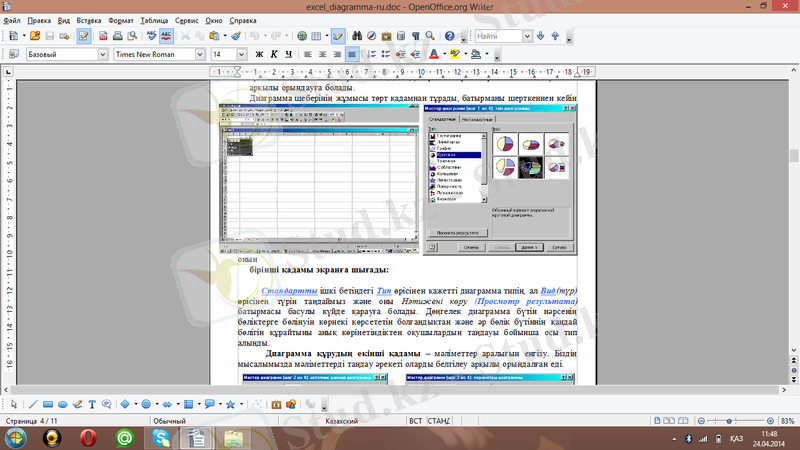
Task: Select the Text tool in drawing toolbar
Action: pyautogui.click(x=92, y=404)
